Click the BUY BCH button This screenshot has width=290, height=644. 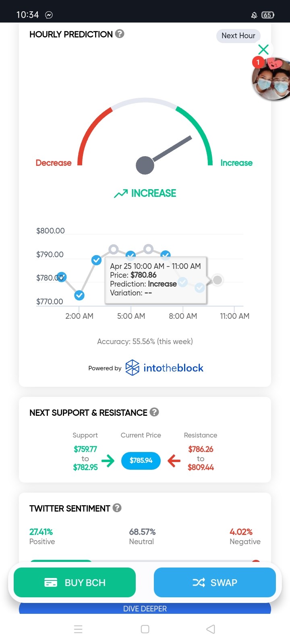click(x=75, y=582)
